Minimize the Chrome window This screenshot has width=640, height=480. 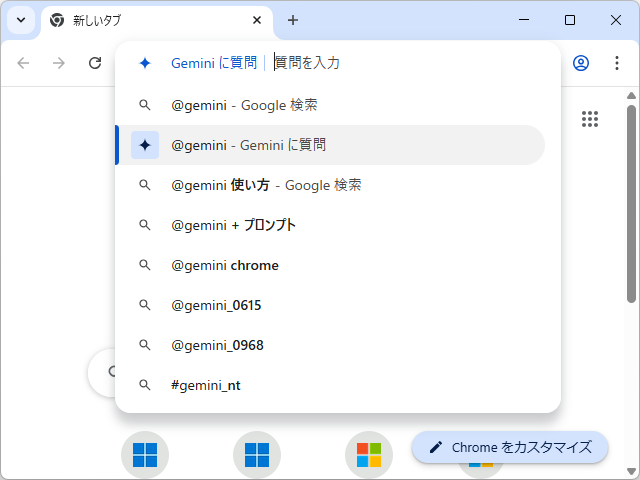524,20
